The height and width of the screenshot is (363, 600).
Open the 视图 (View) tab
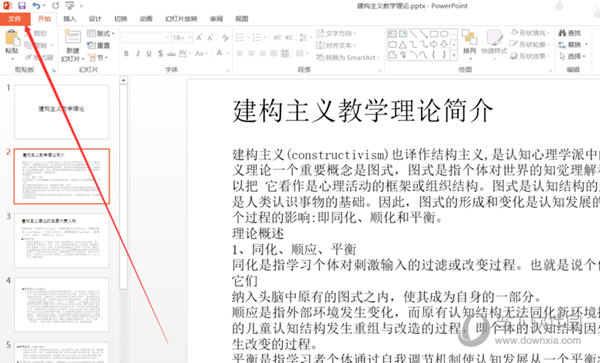[x=241, y=19]
